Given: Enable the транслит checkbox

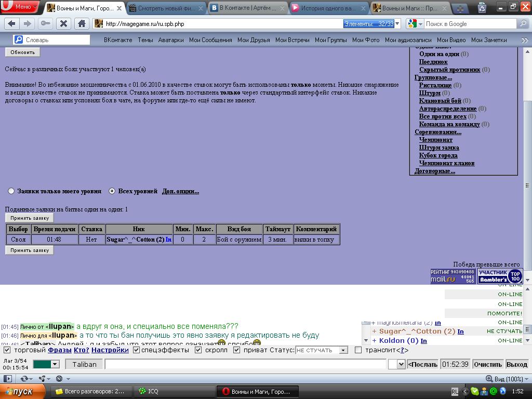Looking at the screenshot, I should pos(358,350).
